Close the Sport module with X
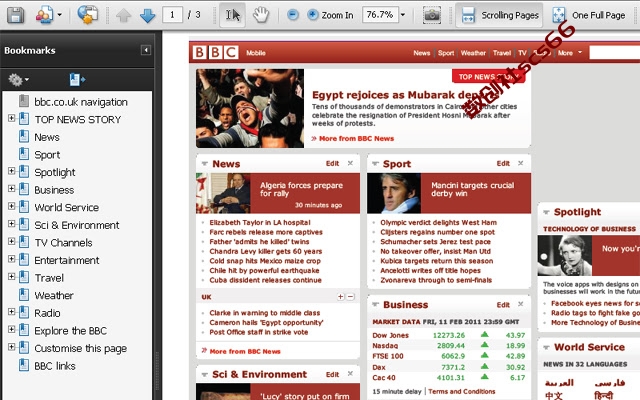 (x=520, y=163)
